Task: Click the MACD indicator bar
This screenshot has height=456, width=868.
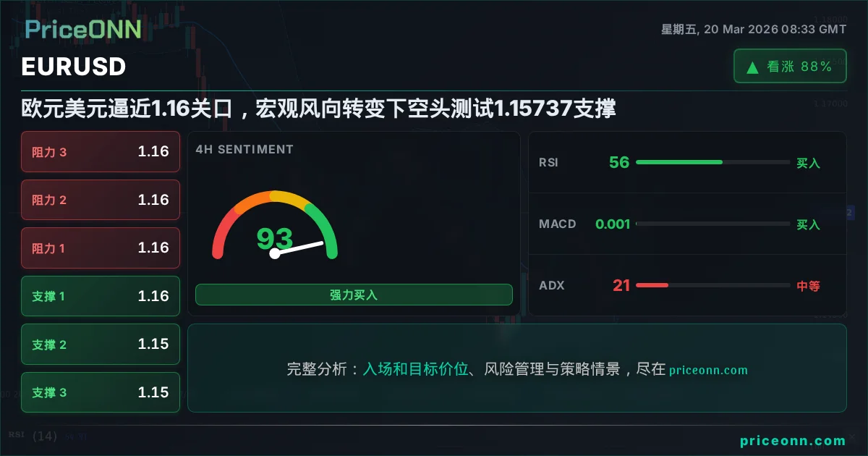Action: (x=712, y=224)
